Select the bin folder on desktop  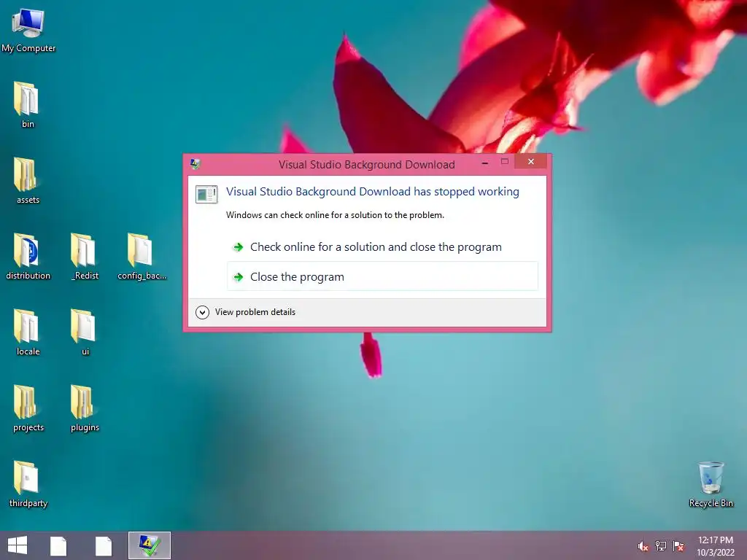coord(27,105)
